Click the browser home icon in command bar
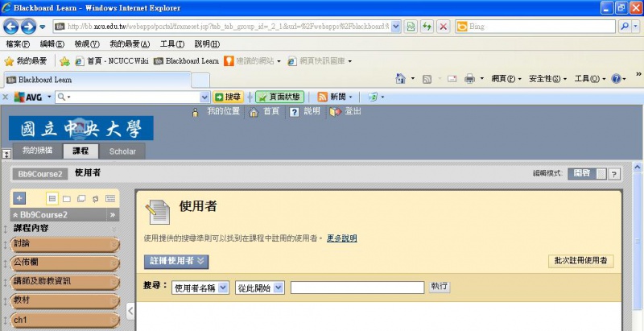 (400, 79)
